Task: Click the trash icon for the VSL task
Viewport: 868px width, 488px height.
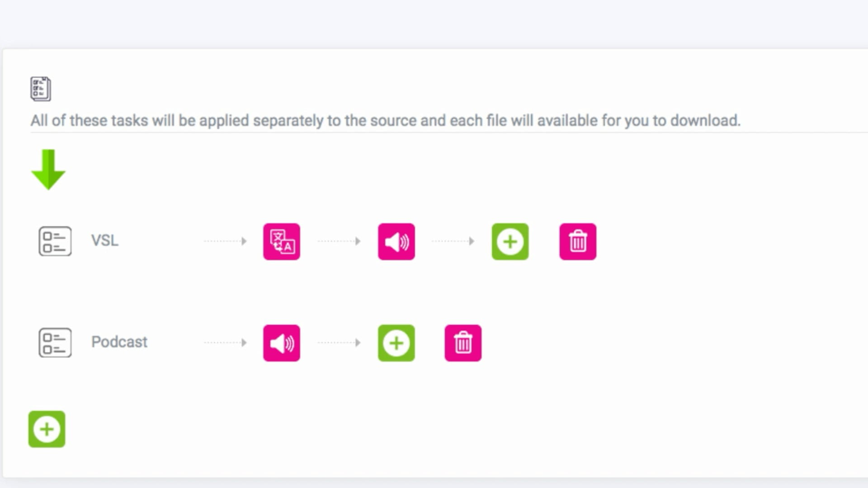Action: pos(577,242)
